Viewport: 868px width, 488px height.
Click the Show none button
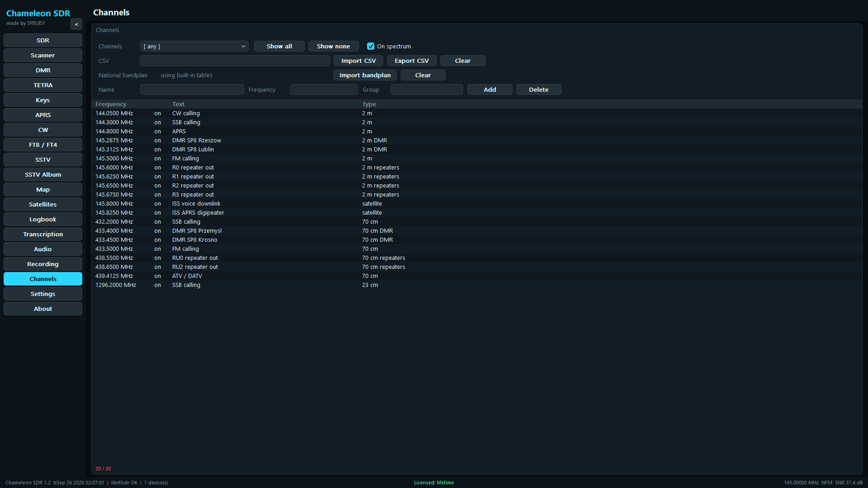click(x=334, y=46)
